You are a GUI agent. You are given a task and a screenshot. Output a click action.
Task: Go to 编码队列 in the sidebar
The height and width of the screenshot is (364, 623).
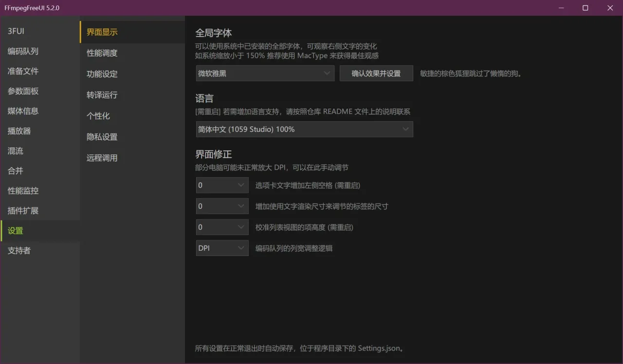coord(40,51)
